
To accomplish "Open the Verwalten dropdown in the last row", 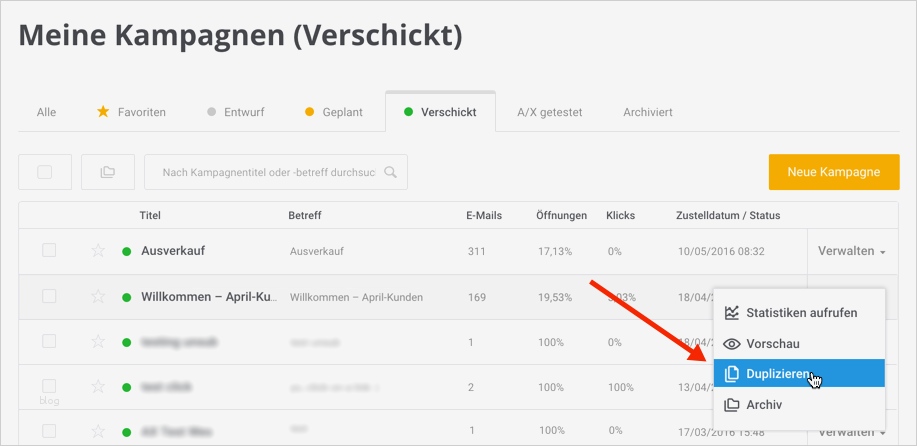I will [852, 432].
